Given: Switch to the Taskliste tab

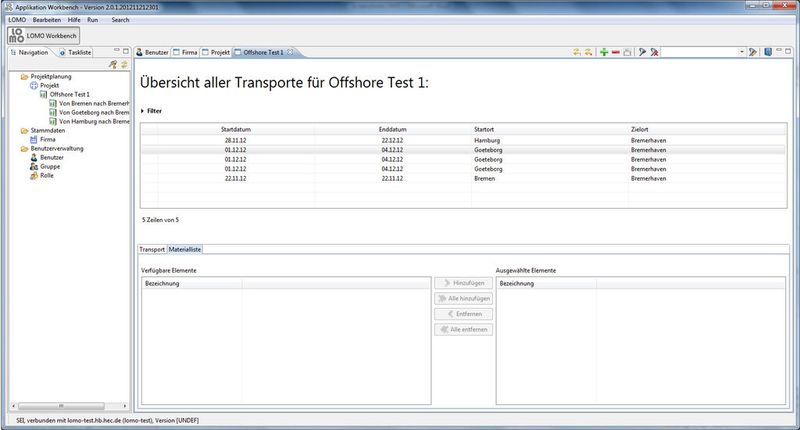Looking at the screenshot, I should point(75,52).
